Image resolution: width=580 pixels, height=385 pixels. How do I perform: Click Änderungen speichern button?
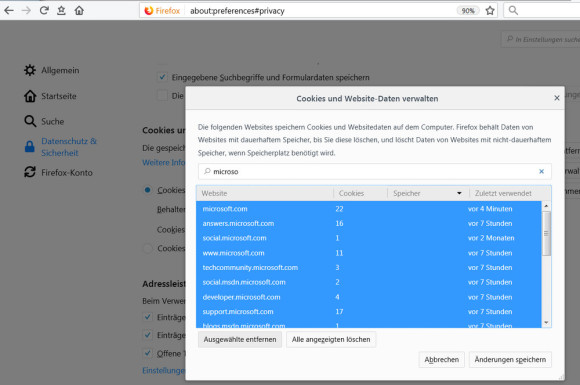point(510,360)
